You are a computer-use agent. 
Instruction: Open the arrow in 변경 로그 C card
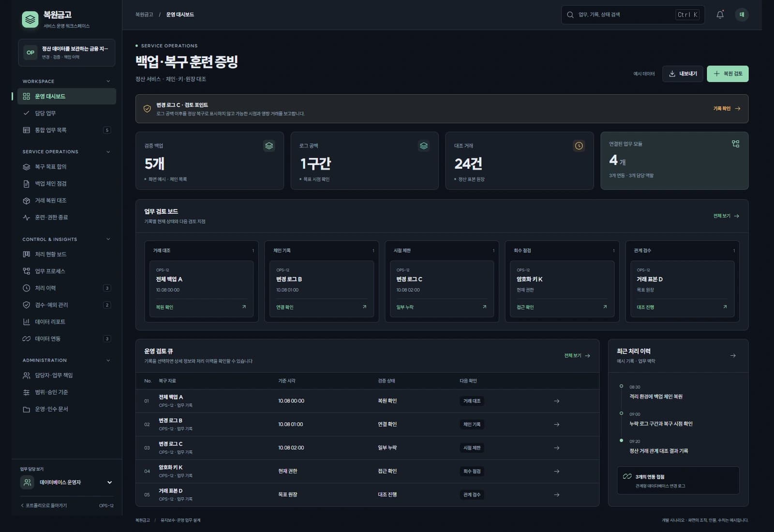(484, 307)
